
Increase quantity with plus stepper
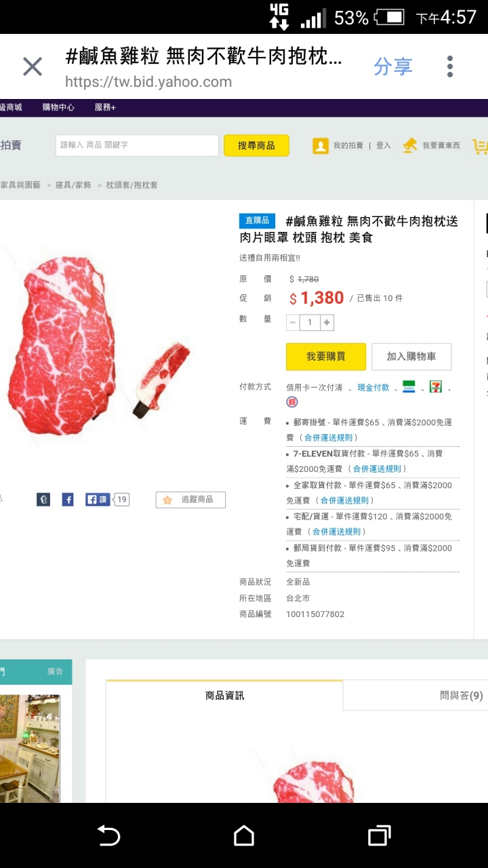tap(327, 323)
